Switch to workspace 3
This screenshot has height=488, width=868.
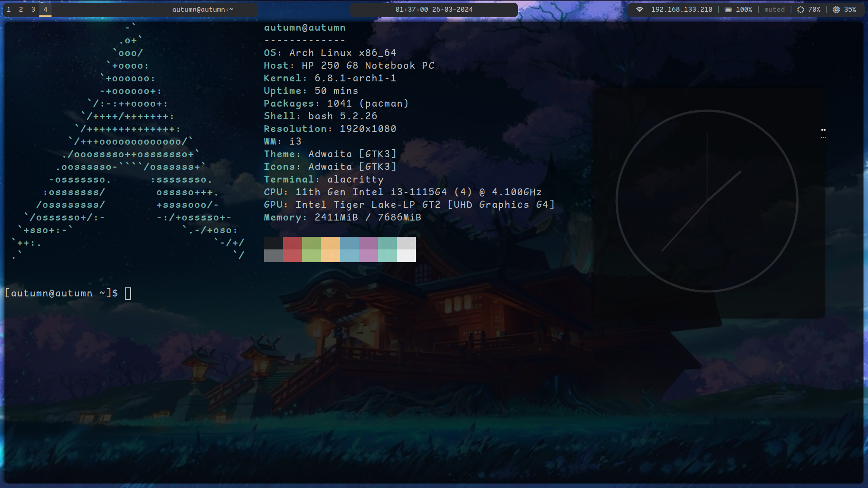pos(33,9)
